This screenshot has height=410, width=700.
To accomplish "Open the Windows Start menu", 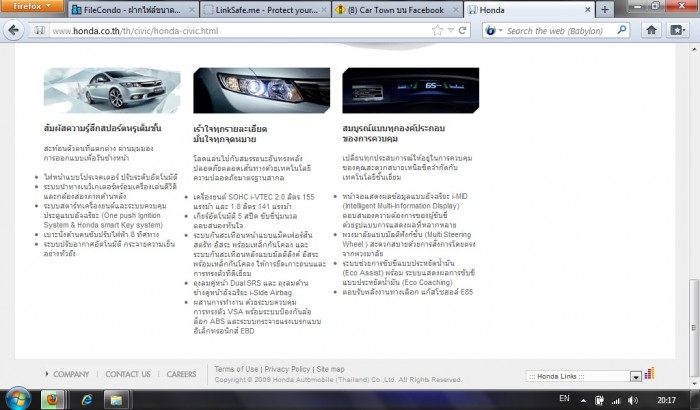I will click(x=18, y=399).
